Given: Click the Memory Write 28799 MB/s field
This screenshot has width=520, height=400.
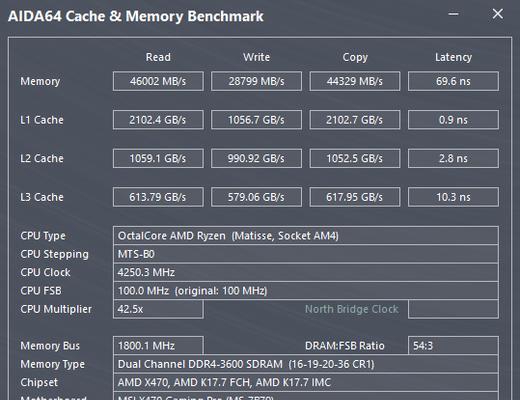Looking at the screenshot, I should (x=256, y=81).
